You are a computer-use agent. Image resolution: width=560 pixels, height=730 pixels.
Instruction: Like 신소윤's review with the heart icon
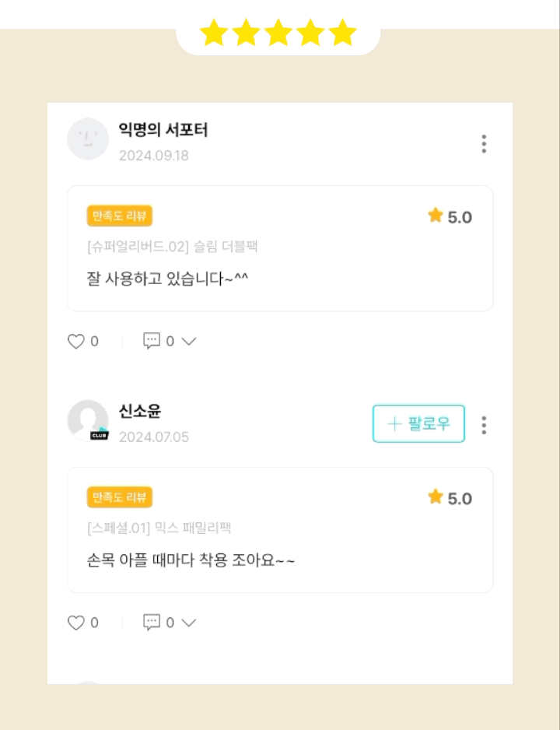76,623
